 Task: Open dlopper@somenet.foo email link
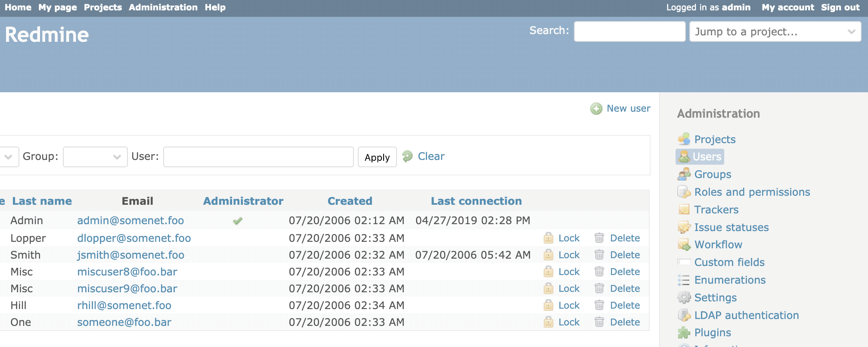pyautogui.click(x=134, y=238)
